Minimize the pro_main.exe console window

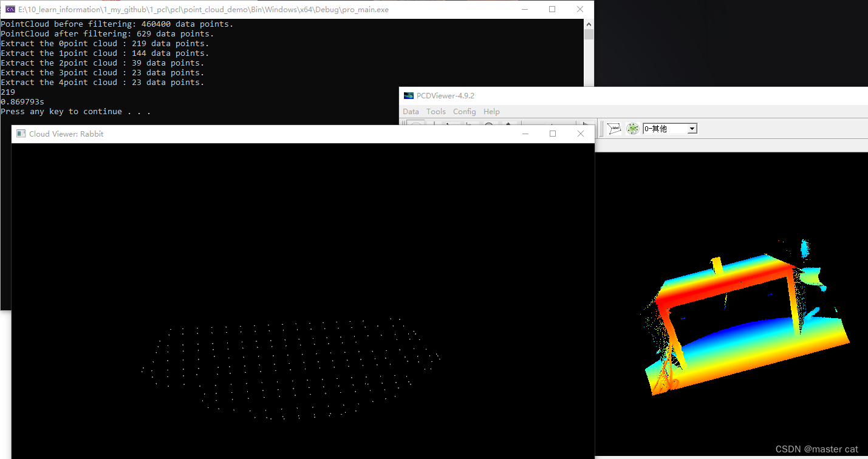point(524,9)
